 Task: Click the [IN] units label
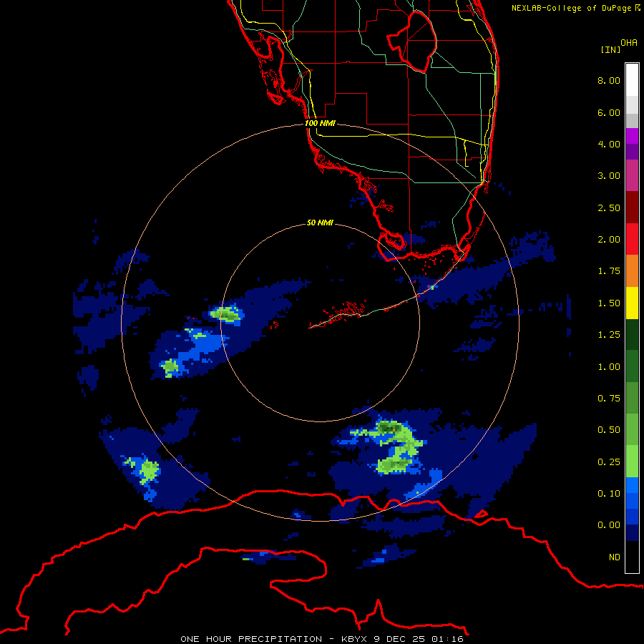(610, 49)
